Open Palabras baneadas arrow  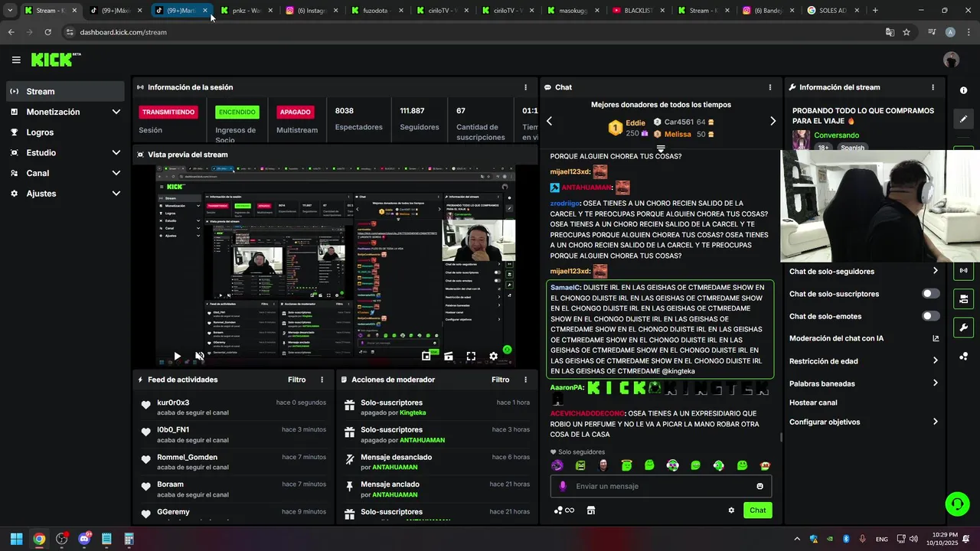pos(935,383)
